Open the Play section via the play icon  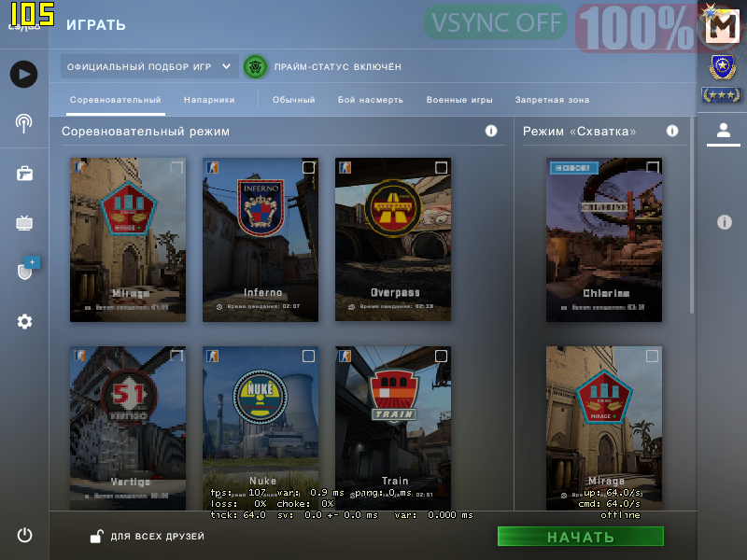click(x=24, y=75)
